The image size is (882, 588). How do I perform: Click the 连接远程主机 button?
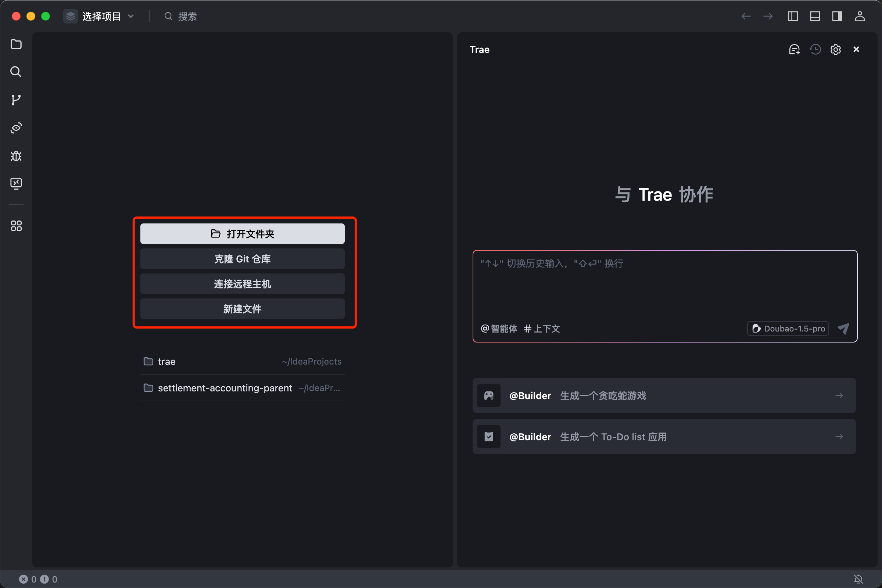[242, 284]
